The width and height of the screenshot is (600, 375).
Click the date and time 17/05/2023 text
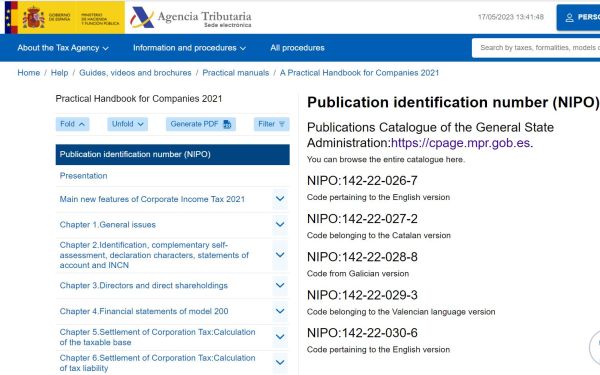510,17
